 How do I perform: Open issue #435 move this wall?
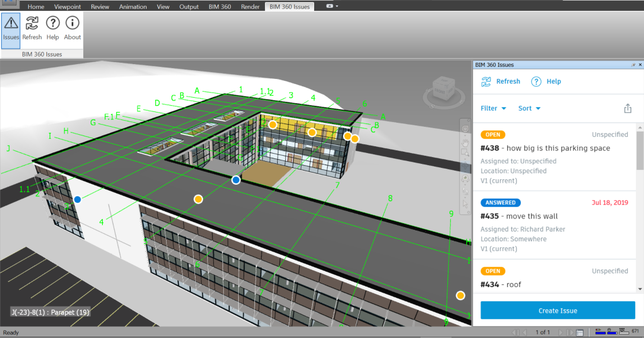(554, 225)
